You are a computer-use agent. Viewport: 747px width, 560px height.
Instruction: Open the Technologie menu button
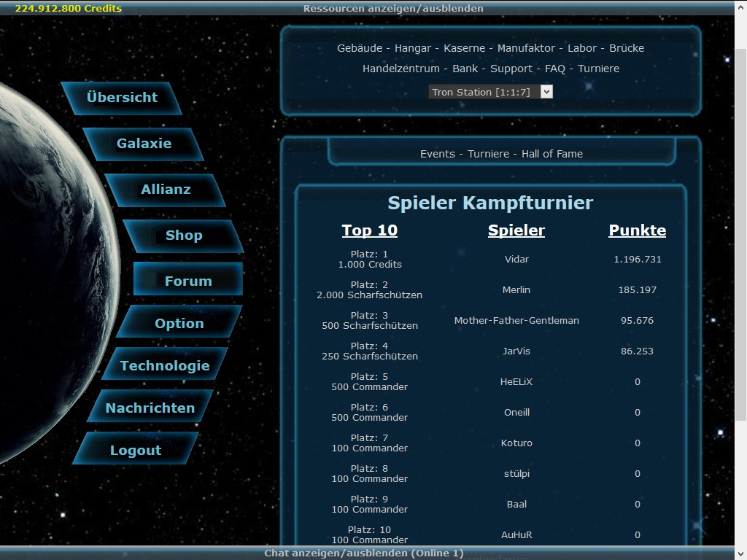165,366
